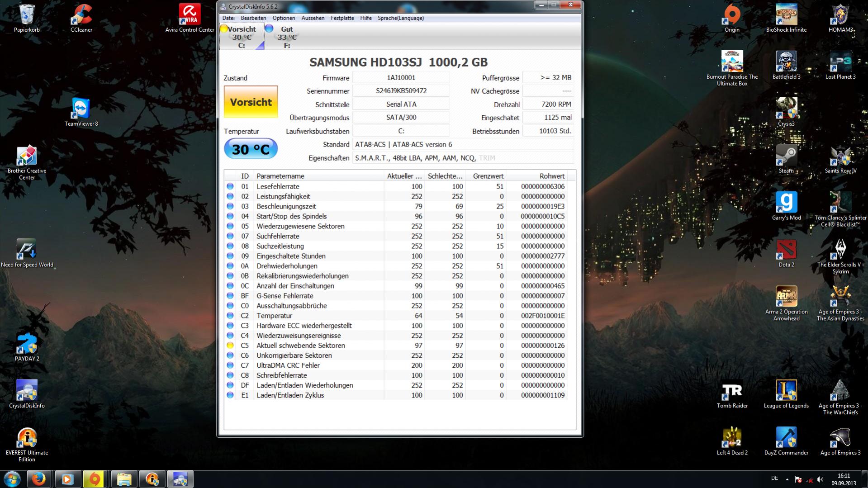Open the Datei menu
Screen dimensions: 868x488
point(228,18)
